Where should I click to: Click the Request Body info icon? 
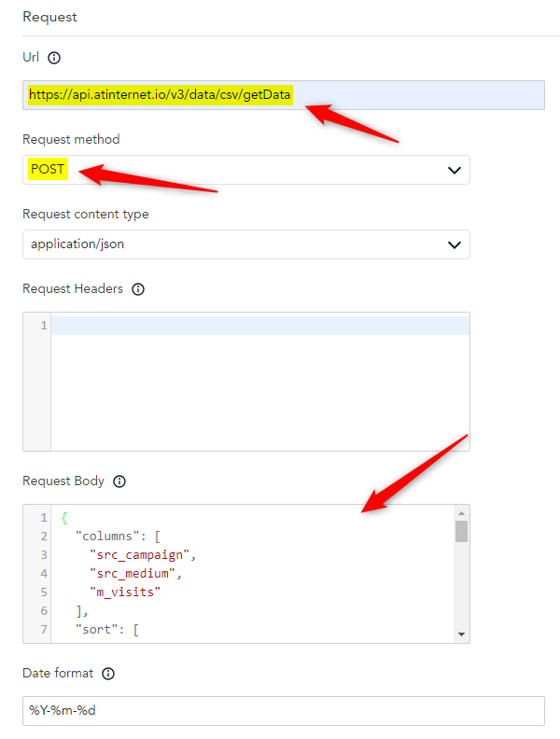point(119,481)
